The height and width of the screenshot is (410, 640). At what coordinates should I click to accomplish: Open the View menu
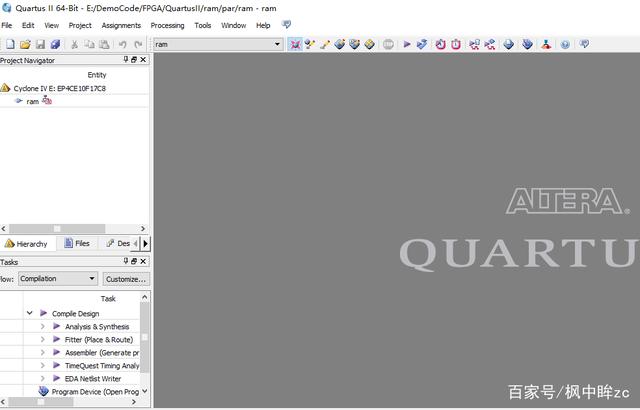tap(51, 25)
